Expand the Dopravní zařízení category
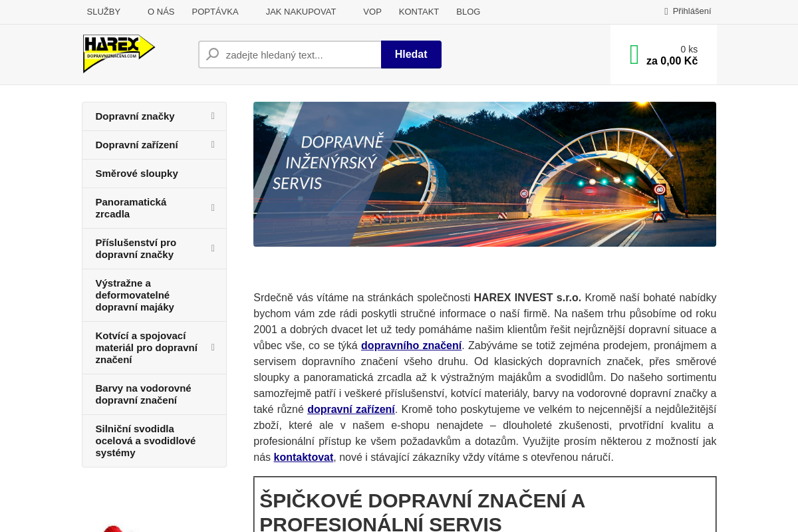The height and width of the screenshot is (532, 798). point(212,144)
